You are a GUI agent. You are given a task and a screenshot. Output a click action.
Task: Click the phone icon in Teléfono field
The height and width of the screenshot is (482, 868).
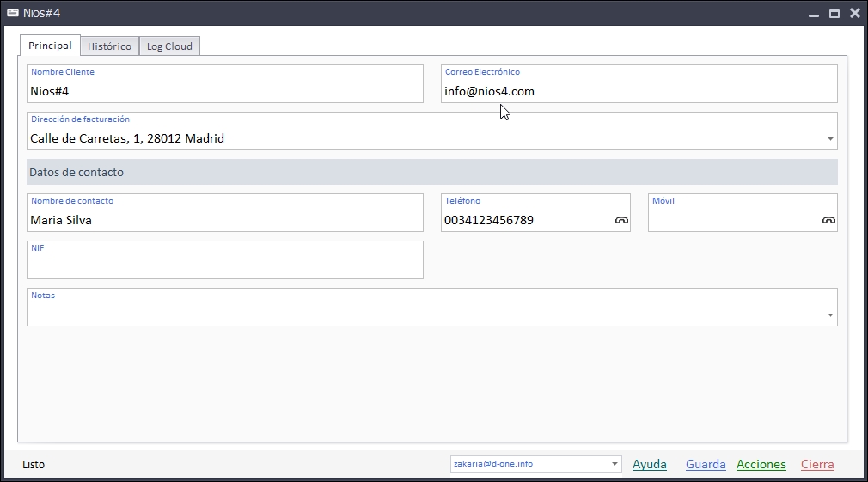tap(621, 221)
